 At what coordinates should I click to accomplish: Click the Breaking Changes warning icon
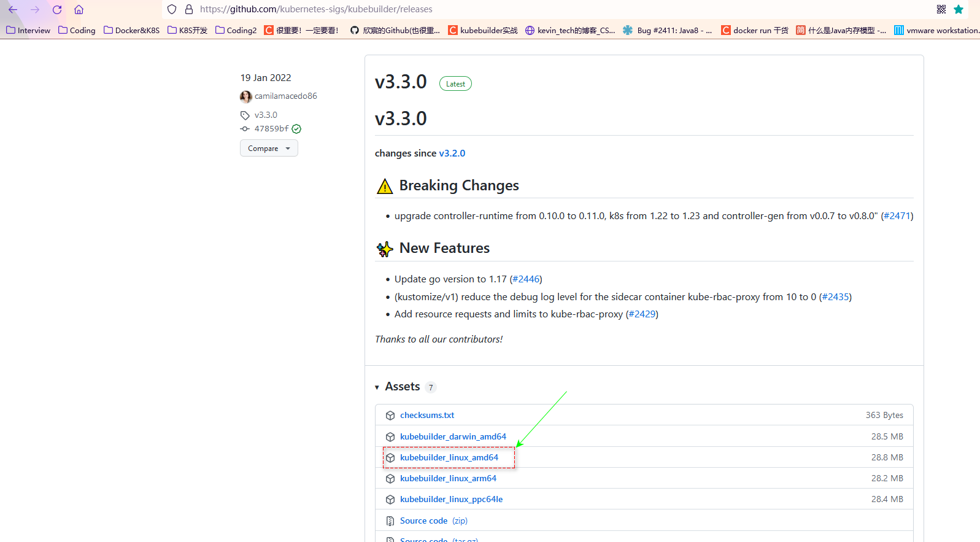pyautogui.click(x=385, y=186)
